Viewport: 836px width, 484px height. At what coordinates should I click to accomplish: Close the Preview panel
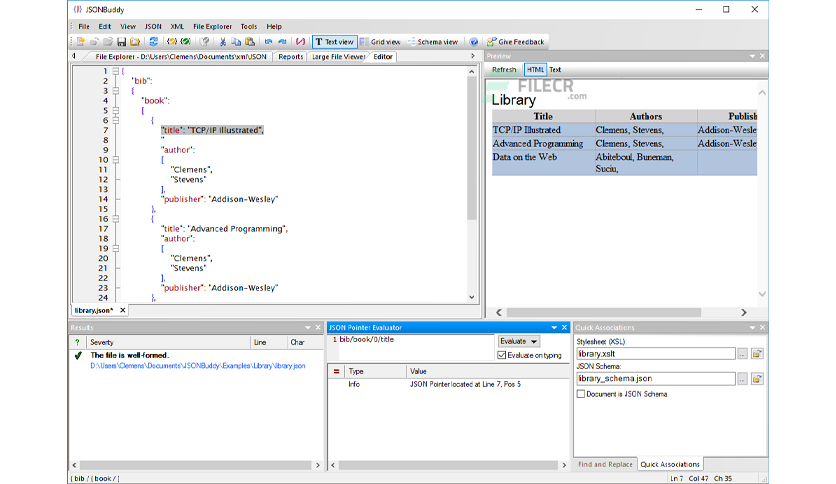tap(762, 56)
